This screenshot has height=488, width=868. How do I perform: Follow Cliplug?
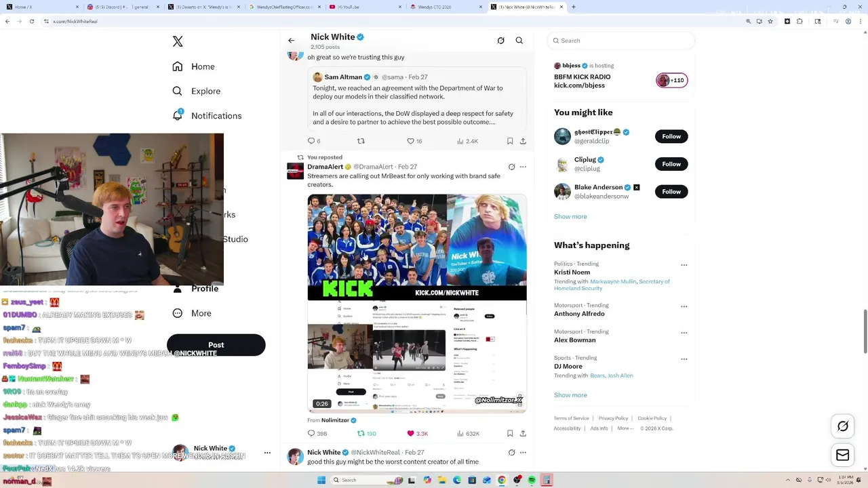click(x=671, y=164)
